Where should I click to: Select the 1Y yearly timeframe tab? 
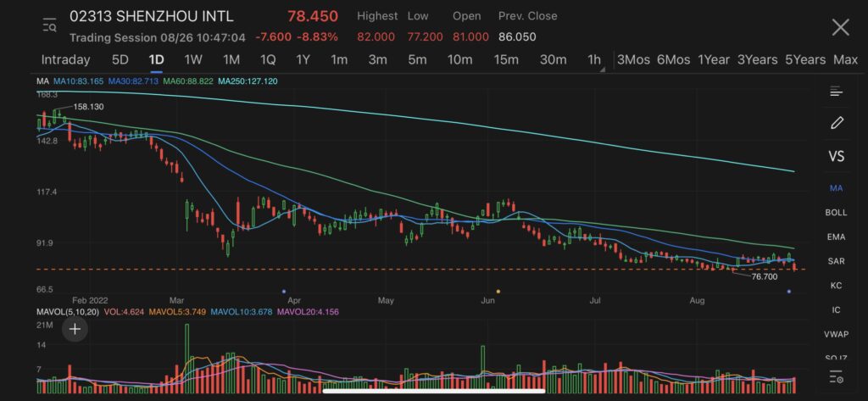[303, 60]
